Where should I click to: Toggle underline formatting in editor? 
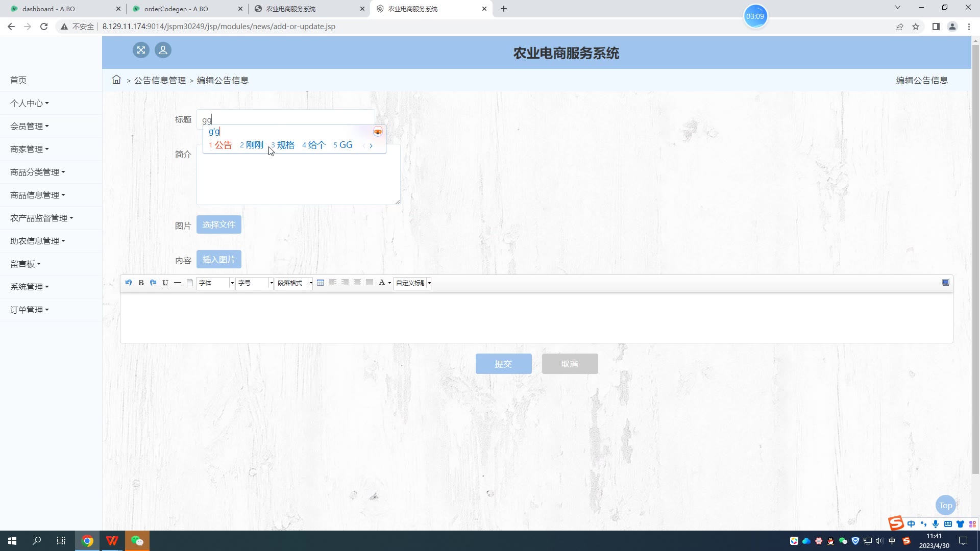pos(165,283)
